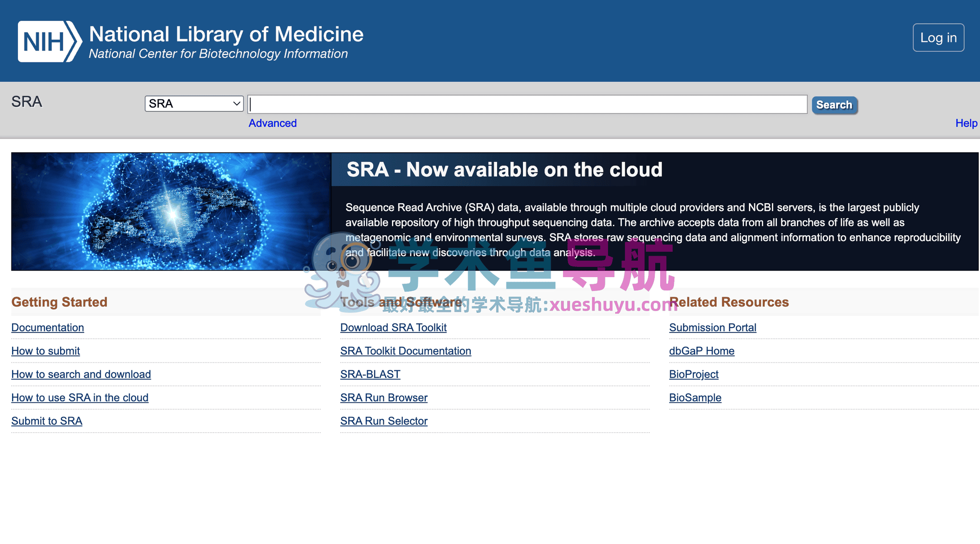Image resolution: width=980 pixels, height=544 pixels.
Task: Open the BioProject resource link
Action: [693, 374]
